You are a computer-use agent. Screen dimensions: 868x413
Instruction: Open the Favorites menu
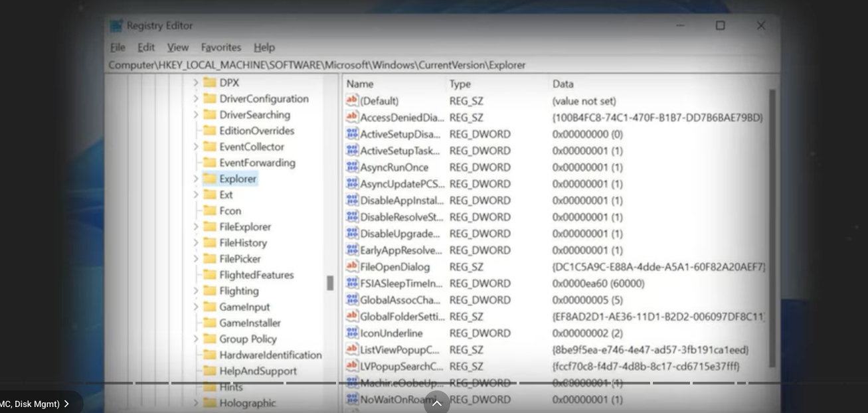221,48
